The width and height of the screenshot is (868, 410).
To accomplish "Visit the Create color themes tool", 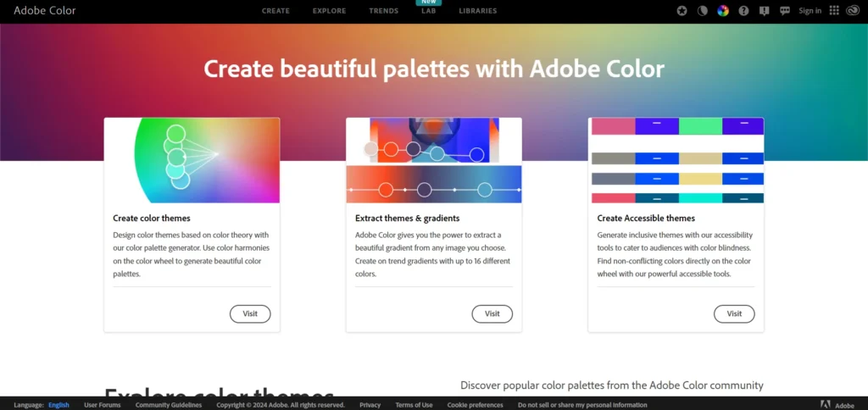I will coord(250,313).
